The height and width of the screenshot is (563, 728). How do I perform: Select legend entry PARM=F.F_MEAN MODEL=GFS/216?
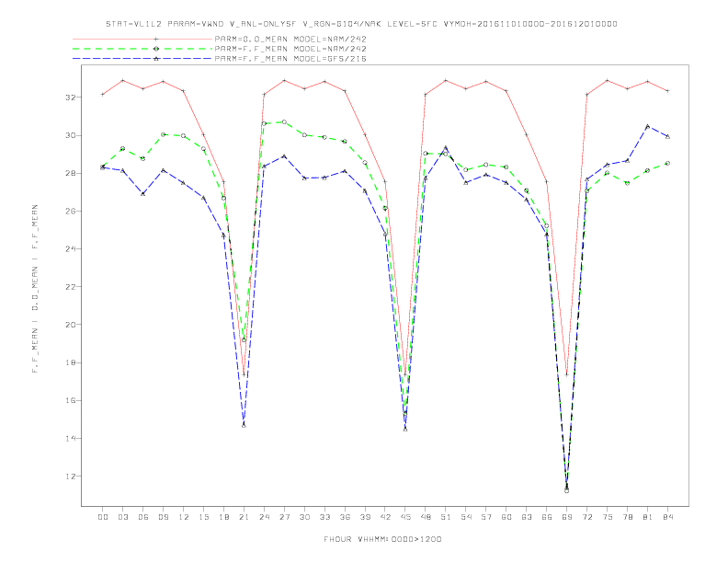290,59
